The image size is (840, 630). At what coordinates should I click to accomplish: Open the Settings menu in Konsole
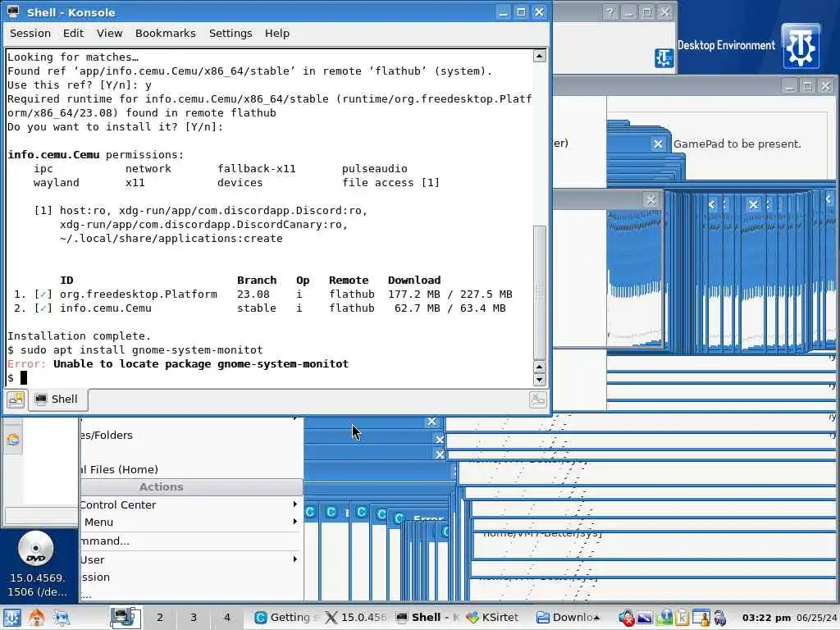click(231, 33)
